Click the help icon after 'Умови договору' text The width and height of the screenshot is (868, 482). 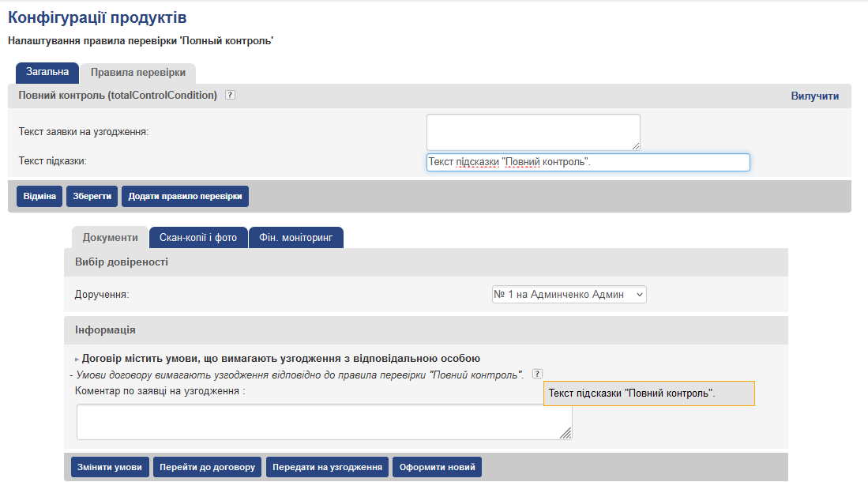(x=538, y=374)
